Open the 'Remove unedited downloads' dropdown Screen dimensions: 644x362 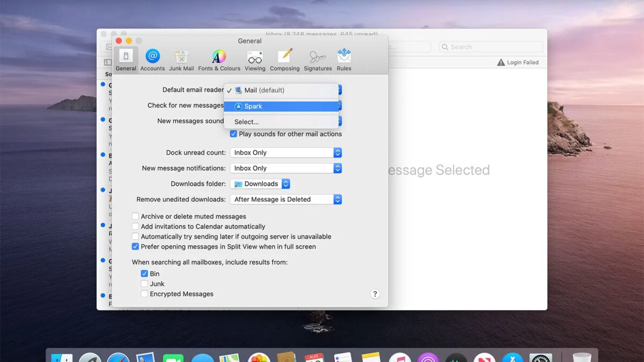286,199
